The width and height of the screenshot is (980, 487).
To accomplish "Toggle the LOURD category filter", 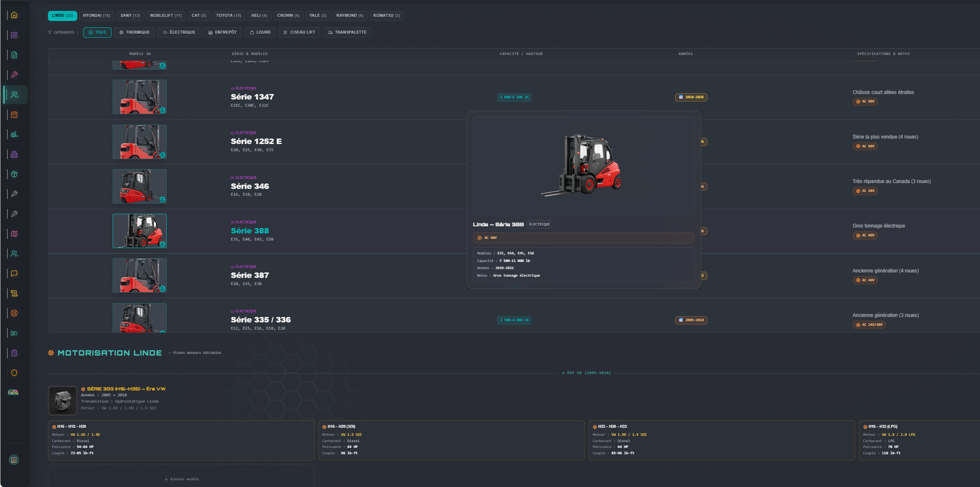I will (x=260, y=32).
